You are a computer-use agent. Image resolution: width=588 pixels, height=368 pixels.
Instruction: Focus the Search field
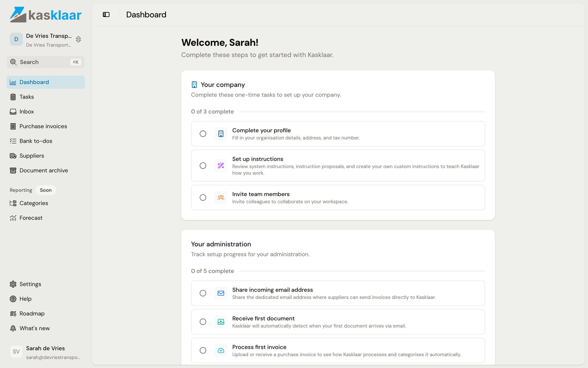coord(46,62)
